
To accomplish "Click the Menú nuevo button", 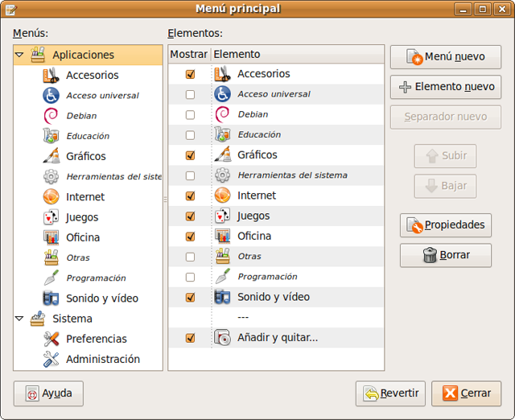I will click(x=445, y=57).
